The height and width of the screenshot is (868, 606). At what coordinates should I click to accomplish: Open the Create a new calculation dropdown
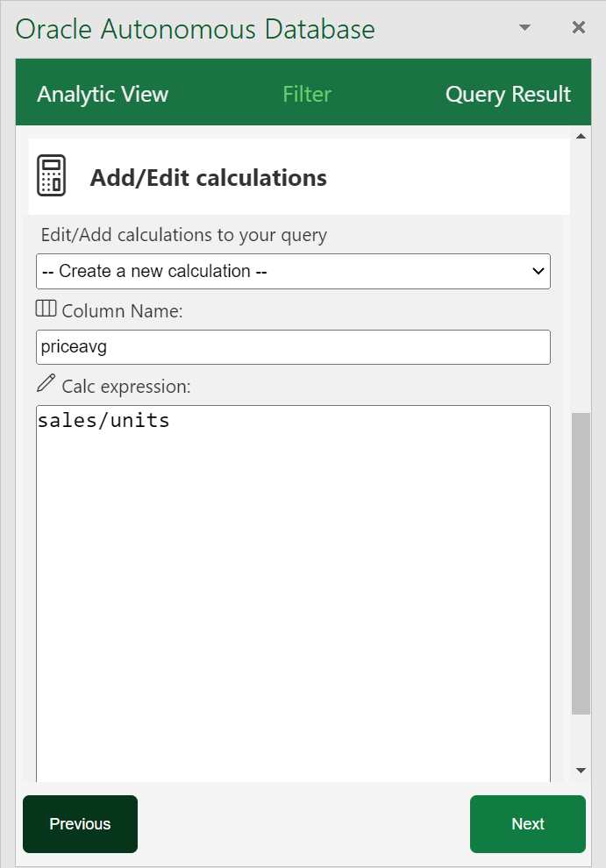(293, 271)
